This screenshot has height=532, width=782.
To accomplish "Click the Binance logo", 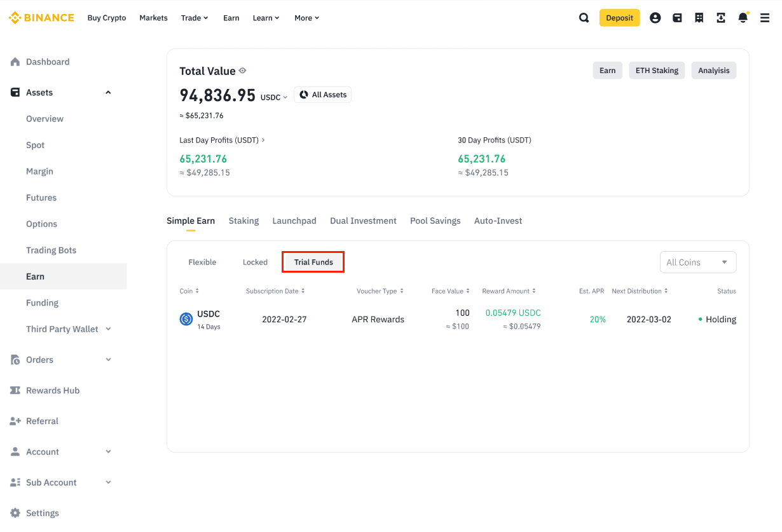I will click(41, 18).
